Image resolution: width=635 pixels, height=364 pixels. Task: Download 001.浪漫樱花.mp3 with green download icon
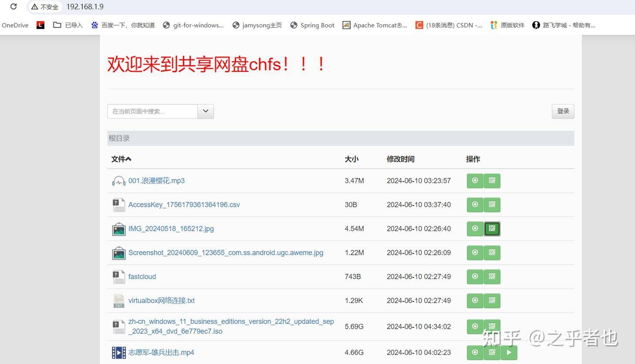475,181
